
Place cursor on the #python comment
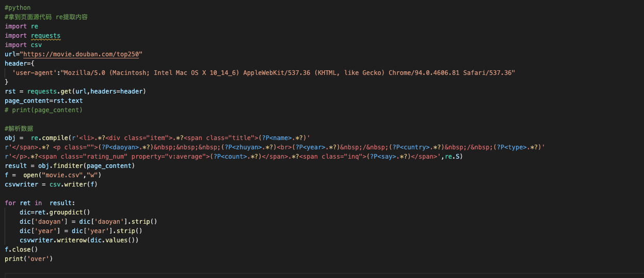click(x=18, y=8)
